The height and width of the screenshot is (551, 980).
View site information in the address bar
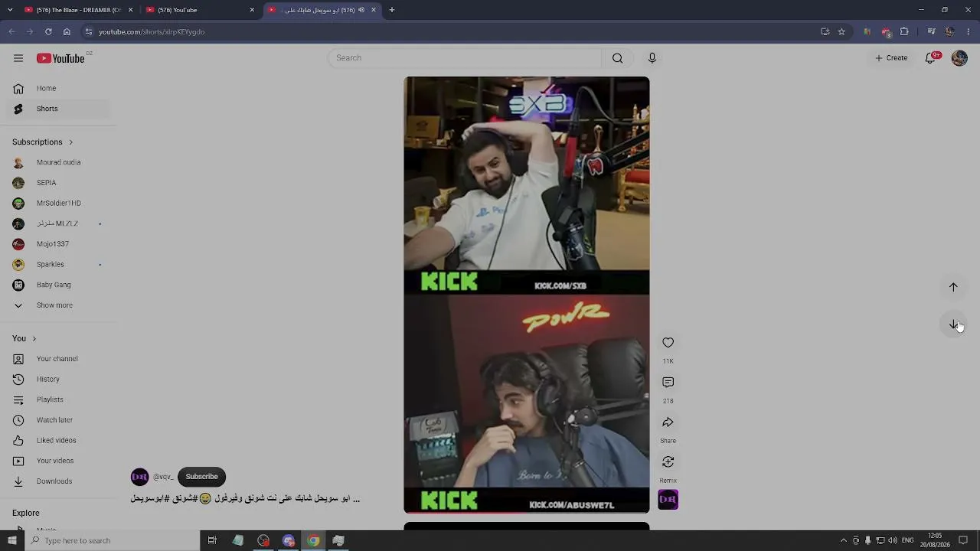tap(89, 31)
